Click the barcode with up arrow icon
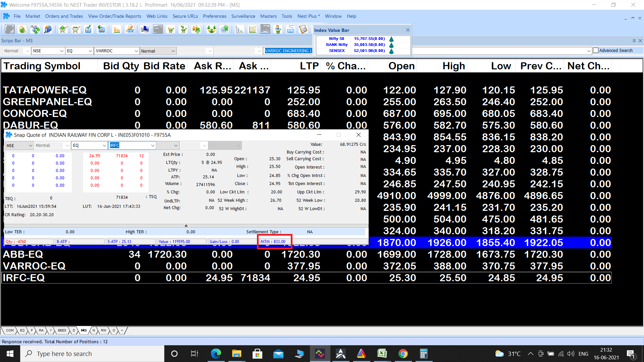 (224, 29)
